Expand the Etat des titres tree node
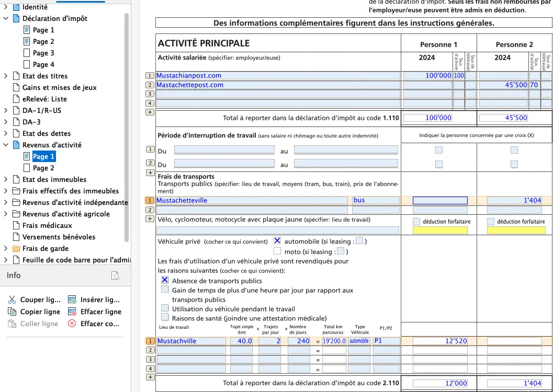 6,76
